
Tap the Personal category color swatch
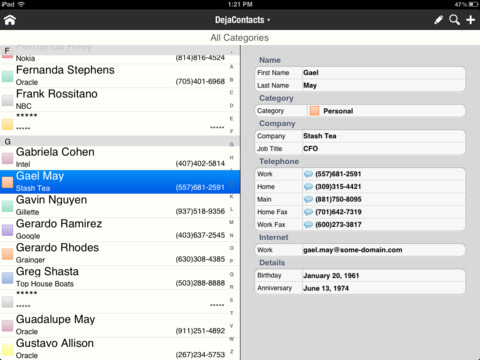pos(314,111)
